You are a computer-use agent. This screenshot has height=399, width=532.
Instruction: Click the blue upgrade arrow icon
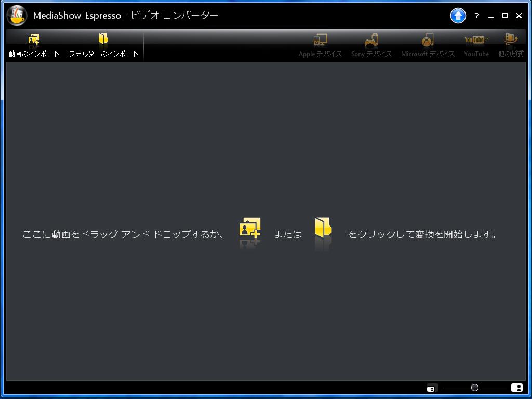pyautogui.click(x=458, y=16)
